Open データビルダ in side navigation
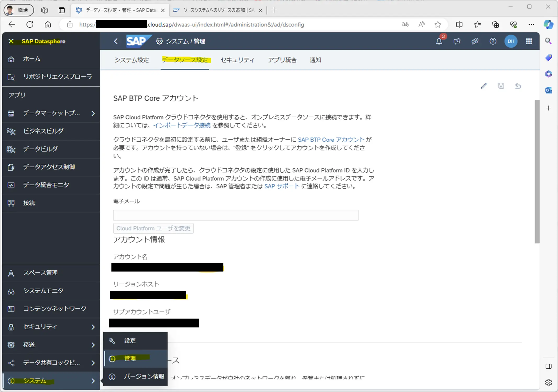This screenshot has width=558, height=392. click(51, 149)
